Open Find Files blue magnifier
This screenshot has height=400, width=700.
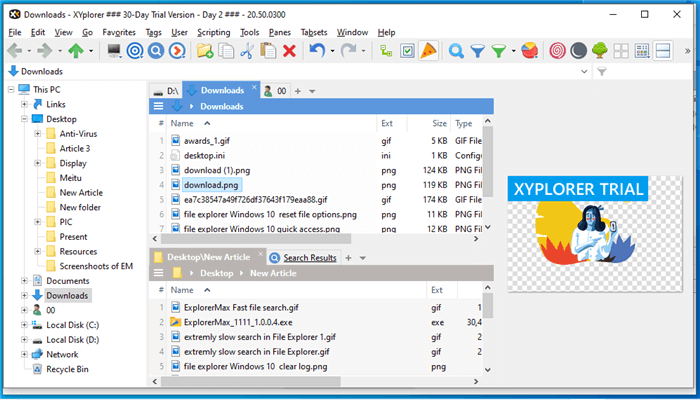coord(456,51)
